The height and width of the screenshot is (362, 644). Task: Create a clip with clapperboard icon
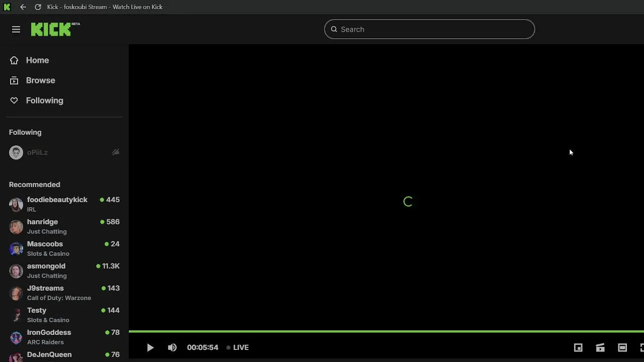point(600,347)
